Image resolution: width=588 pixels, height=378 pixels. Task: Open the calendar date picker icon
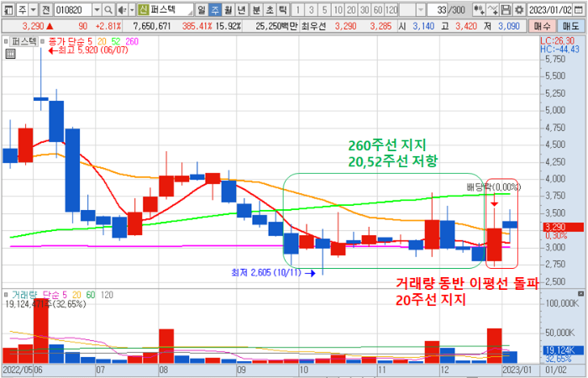coord(580,9)
